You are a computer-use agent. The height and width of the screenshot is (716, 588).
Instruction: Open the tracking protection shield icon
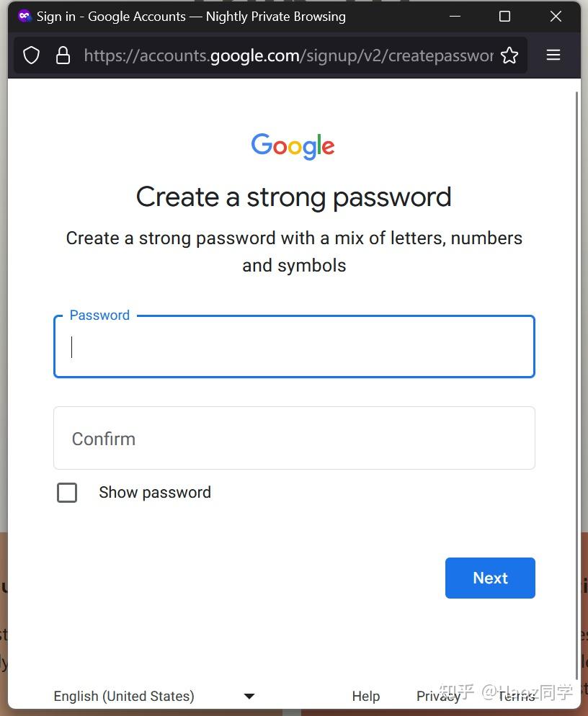click(x=31, y=55)
